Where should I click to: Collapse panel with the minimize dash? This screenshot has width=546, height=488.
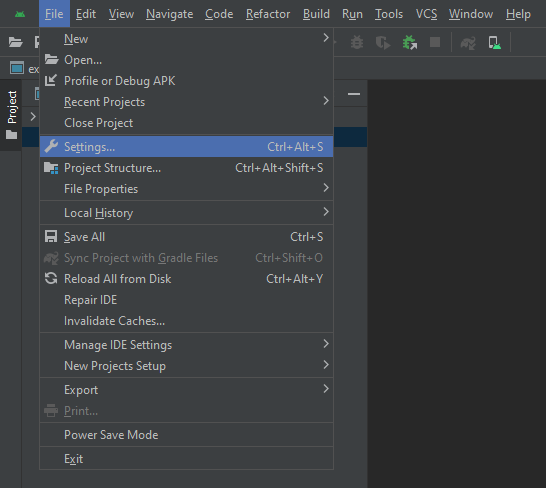(x=354, y=94)
